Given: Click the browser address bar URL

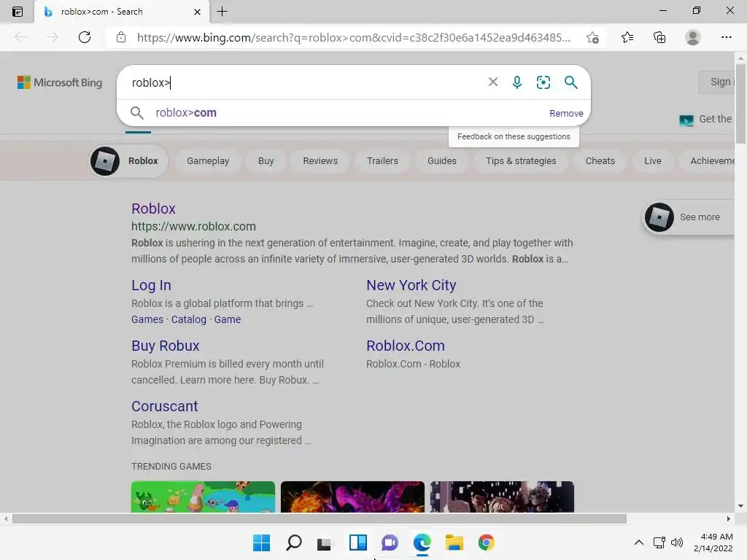Looking at the screenshot, I should pos(354,38).
